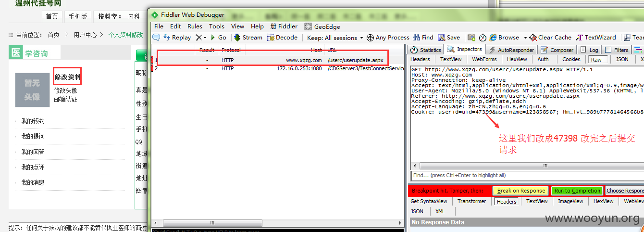This screenshot has height=232, width=644.
Task: Select request WebForms inspector tab
Action: click(x=484, y=59)
